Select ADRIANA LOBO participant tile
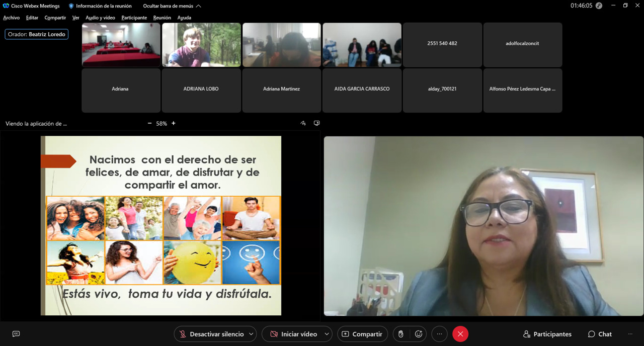 201,90
